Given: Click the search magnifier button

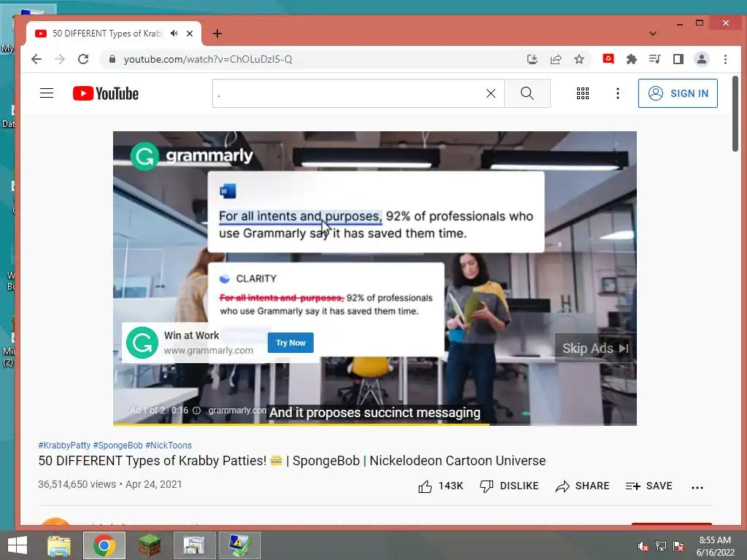Looking at the screenshot, I should pos(527,93).
